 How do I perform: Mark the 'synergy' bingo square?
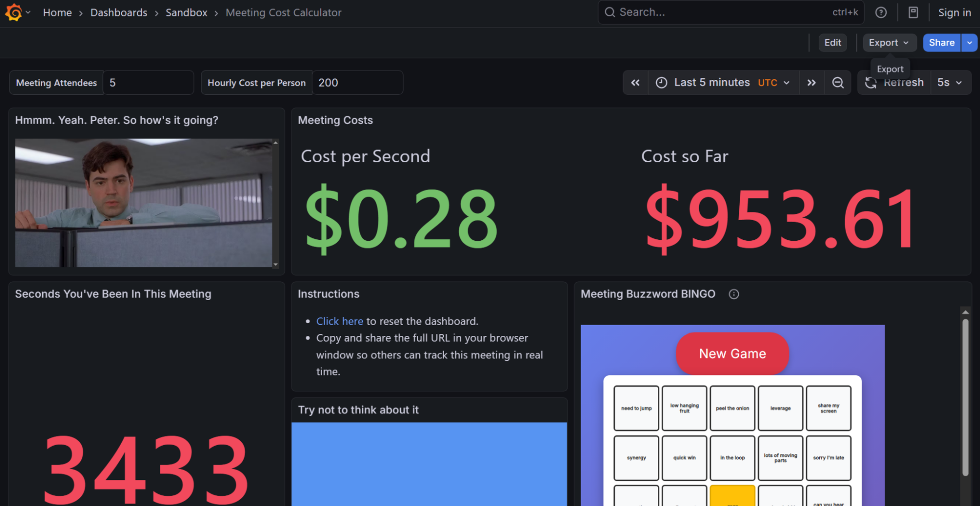pos(636,458)
